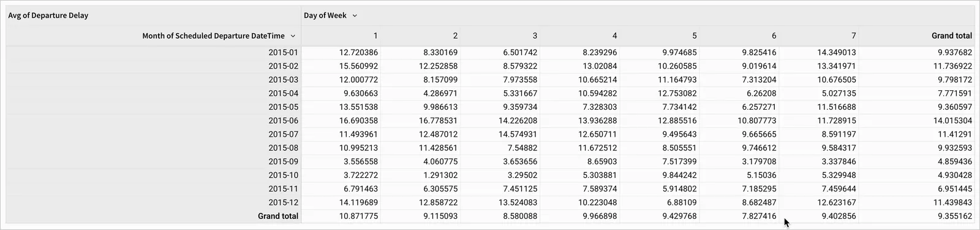Select Month of Scheduled Departure DateTime label

click(213, 36)
